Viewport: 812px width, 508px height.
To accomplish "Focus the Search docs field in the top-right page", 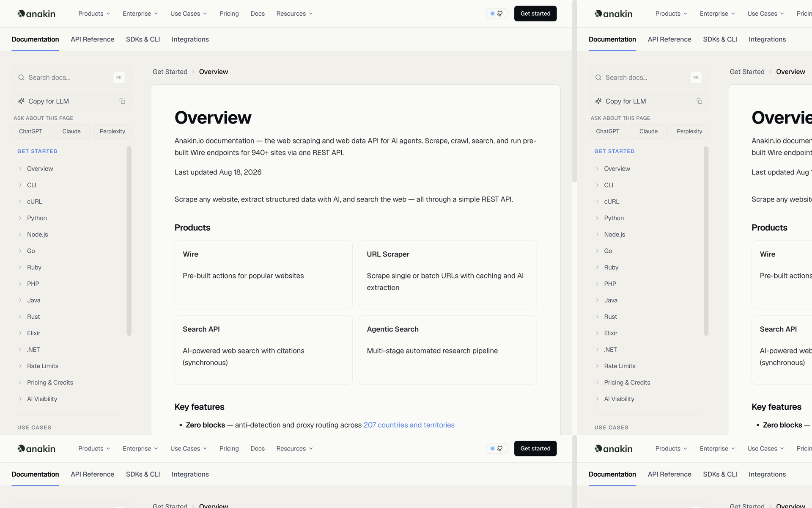I will 648,77.
